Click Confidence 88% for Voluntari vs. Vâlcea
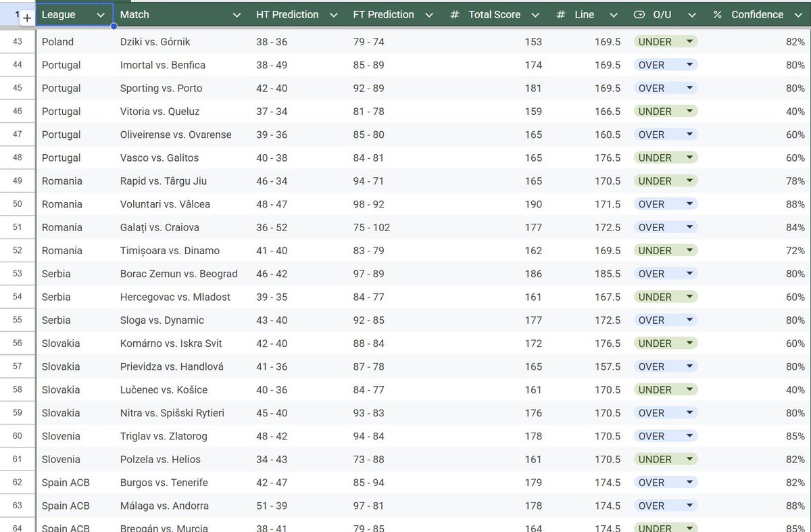The height and width of the screenshot is (532, 811). click(x=758, y=204)
